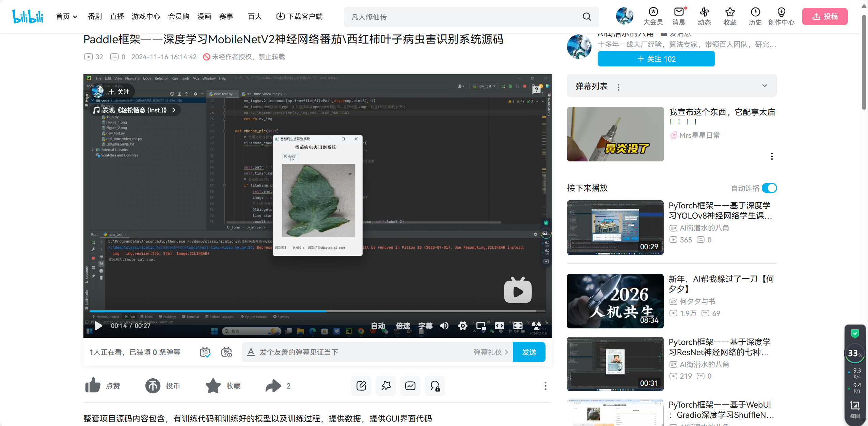Toggle danmaku display switch below video
Screen dimensions: 868x426
click(x=205, y=352)
